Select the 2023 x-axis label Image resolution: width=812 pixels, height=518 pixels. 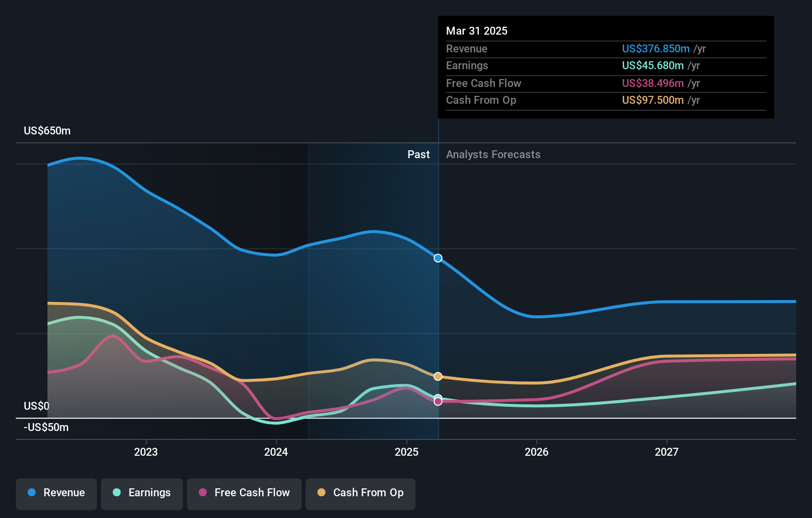[x=146, y=452]
